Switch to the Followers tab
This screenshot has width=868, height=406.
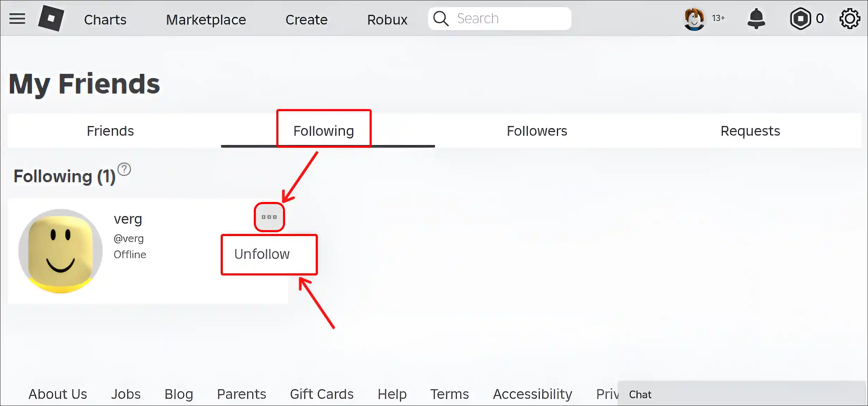536,131
